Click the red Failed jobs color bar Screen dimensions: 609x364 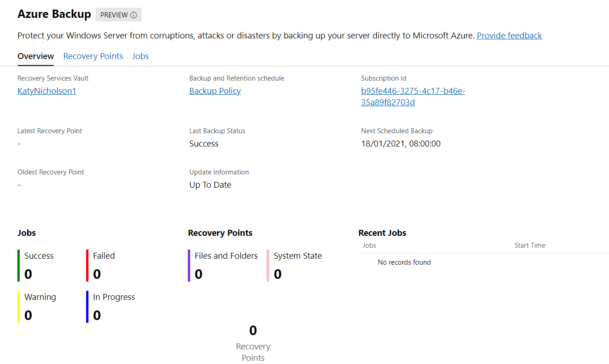87,266
